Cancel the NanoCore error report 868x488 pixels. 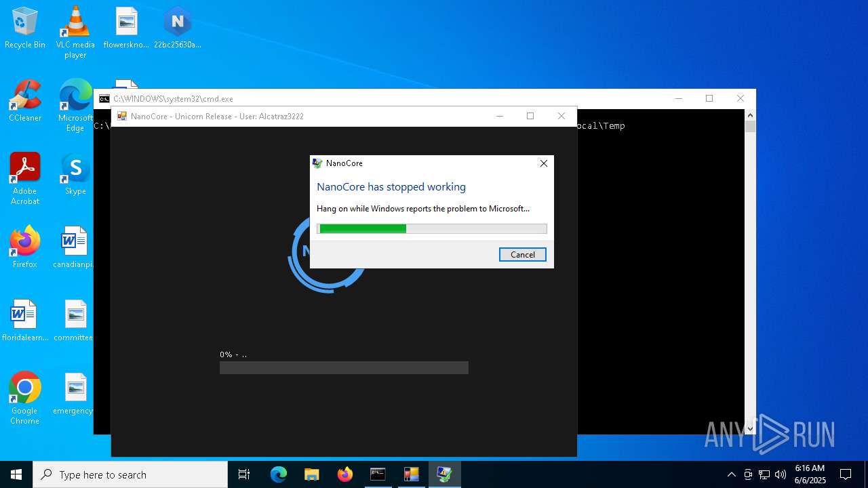(522, 254)
